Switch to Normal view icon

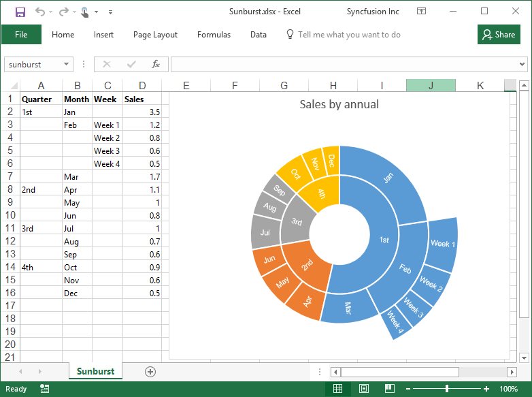point(337,389)
